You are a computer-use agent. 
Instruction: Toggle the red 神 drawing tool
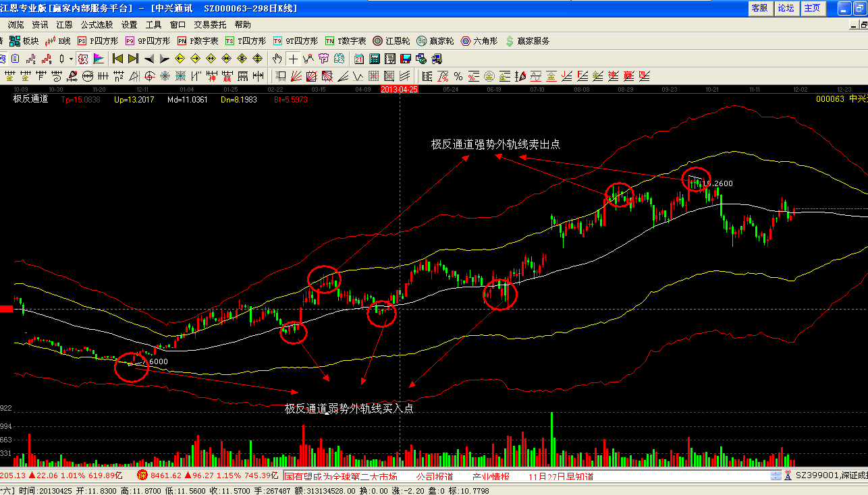point(211,76)
